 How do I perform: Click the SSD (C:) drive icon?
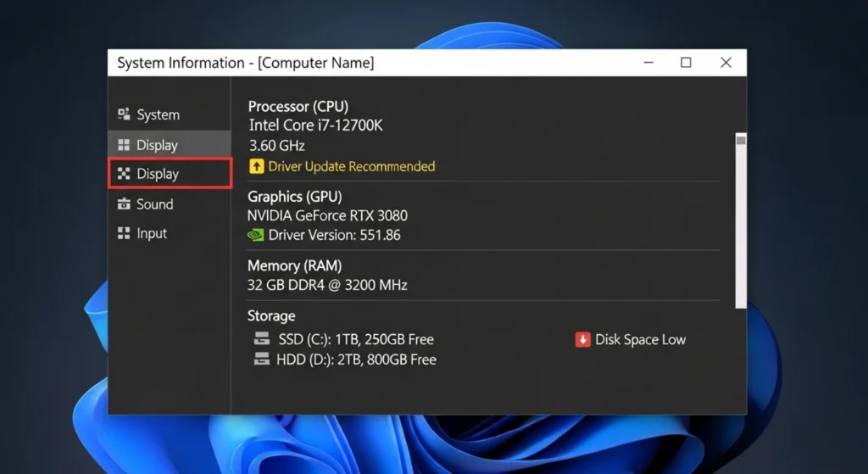pos(261,338)
